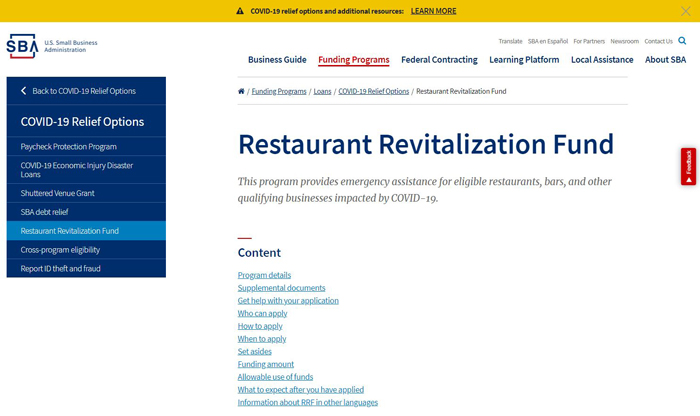Click Loans breadcrumb link
This screenshot has width=700, height=416.
click(322, 92)
